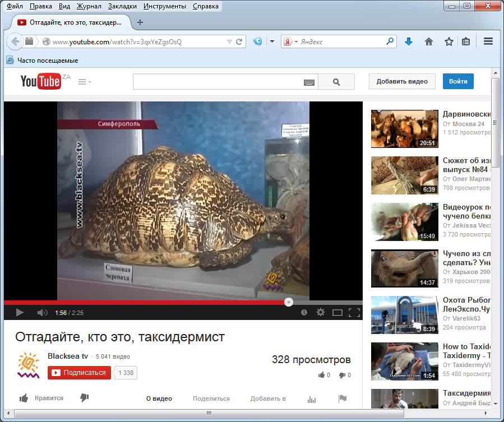Viewport: 504px width, 422px height.
Task: Toggle theater mode on the player
Action: pyautogui.click(x=337, y=313)
